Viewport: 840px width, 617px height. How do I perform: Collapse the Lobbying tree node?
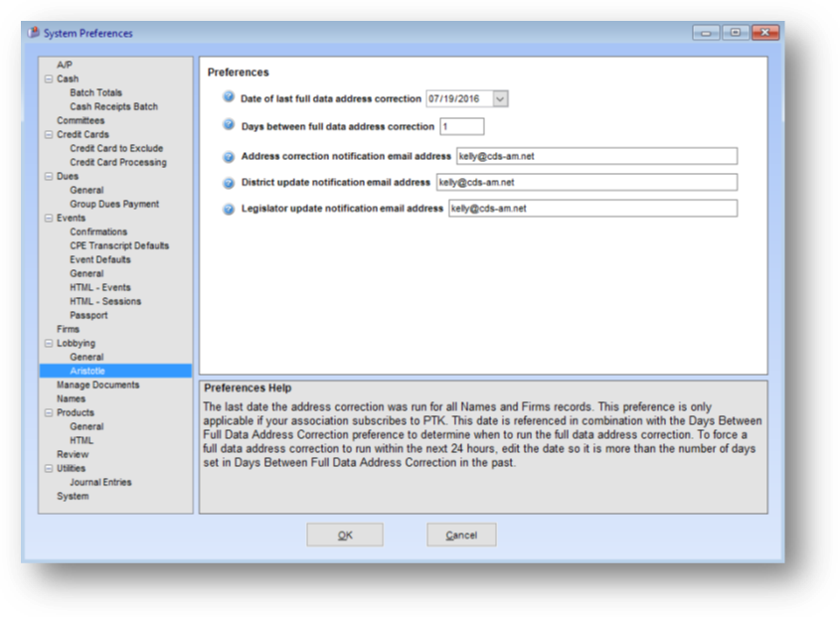[x=49, y=344]
